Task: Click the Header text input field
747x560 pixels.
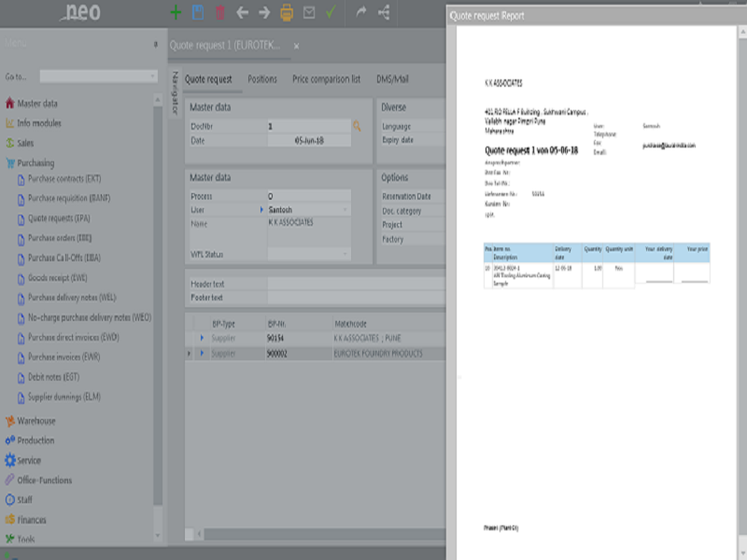Action: 357,284
